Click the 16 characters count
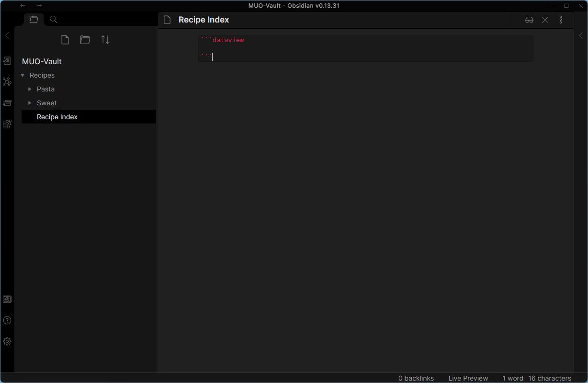The height and width of the screenshot is (383, 588). 550,378
